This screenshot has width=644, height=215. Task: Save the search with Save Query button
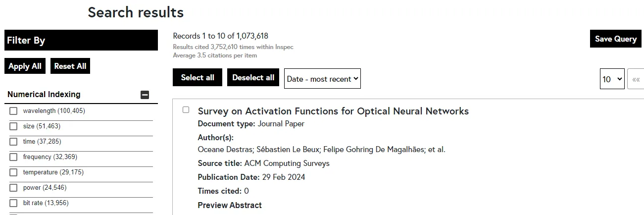pyautogui.click(x=615, y=39)
